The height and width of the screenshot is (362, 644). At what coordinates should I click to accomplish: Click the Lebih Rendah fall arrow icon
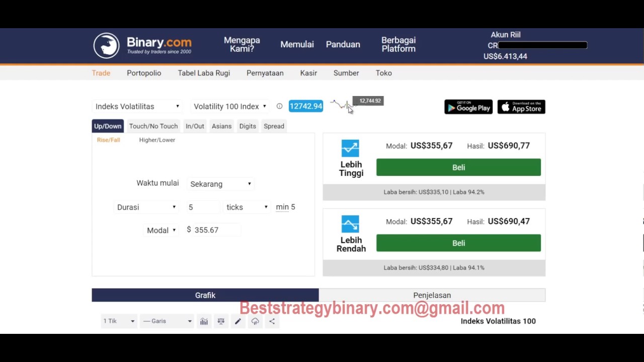tap(350, 224)
